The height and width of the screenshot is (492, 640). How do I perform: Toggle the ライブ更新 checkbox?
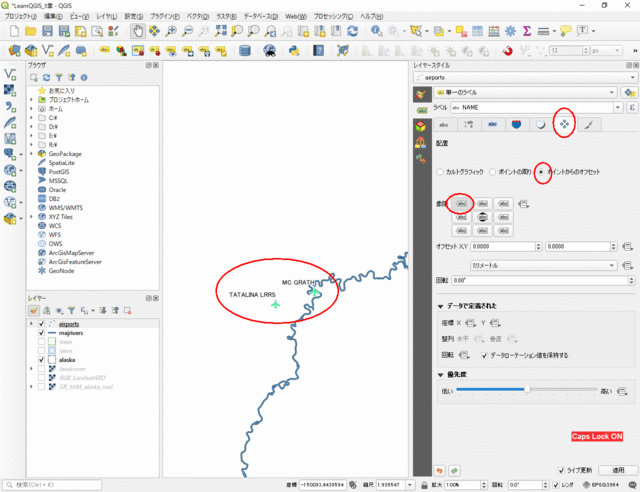(561, 468)
